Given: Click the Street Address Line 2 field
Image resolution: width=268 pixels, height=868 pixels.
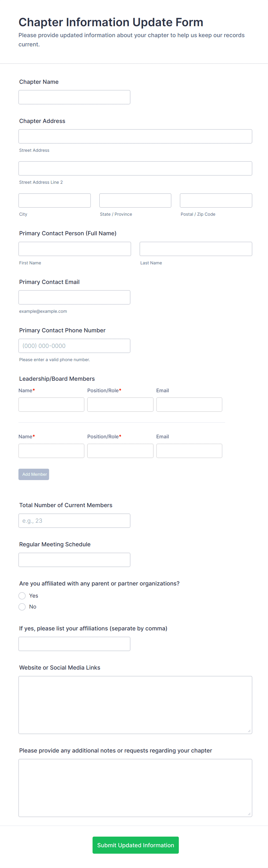Looking at the screenshot, I should point(135,168).
